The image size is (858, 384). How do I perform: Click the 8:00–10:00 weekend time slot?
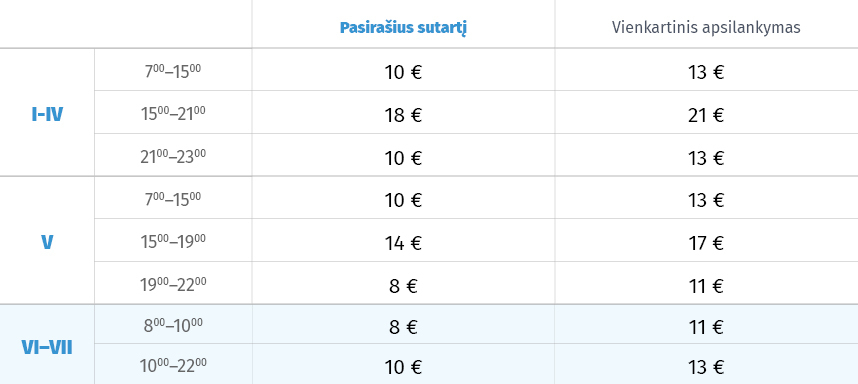[x=173, y=325]
